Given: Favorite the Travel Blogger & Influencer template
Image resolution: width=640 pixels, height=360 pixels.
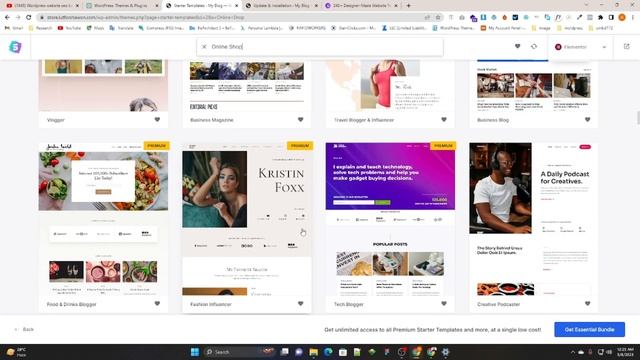Looking at the screenshot, I should (444, 120).
